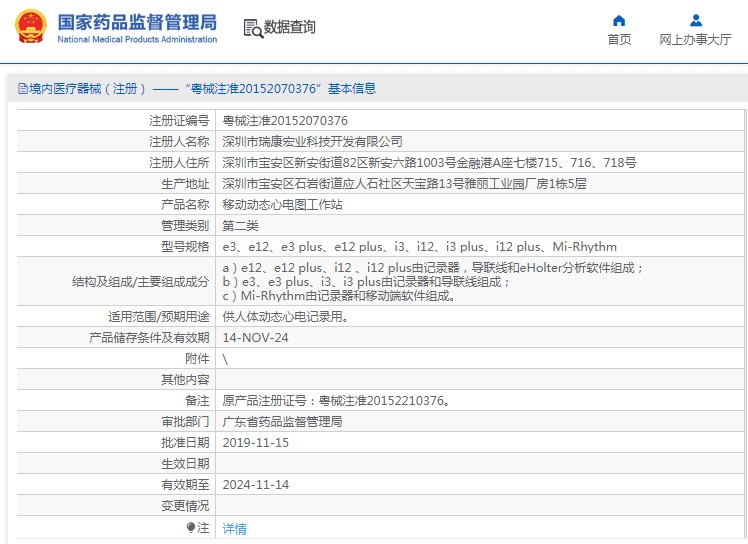Select the 数据查询 heading text
The width and height of the screenshot is (748, 544).
click(x=290, y=28)
